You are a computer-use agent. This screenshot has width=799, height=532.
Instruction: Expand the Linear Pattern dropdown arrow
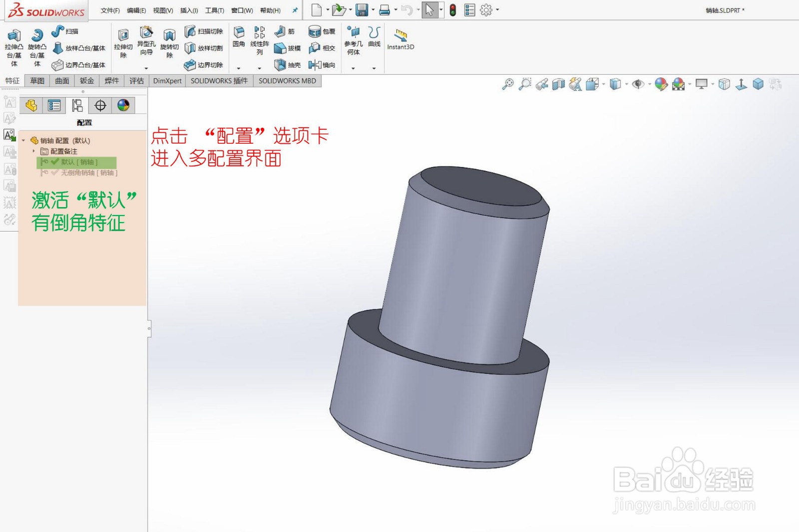(x=260, y=68)
